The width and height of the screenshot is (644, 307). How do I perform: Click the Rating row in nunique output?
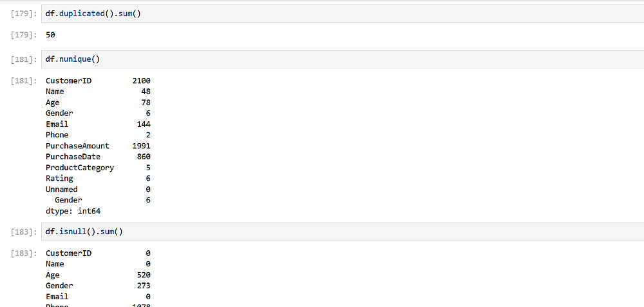59,178
